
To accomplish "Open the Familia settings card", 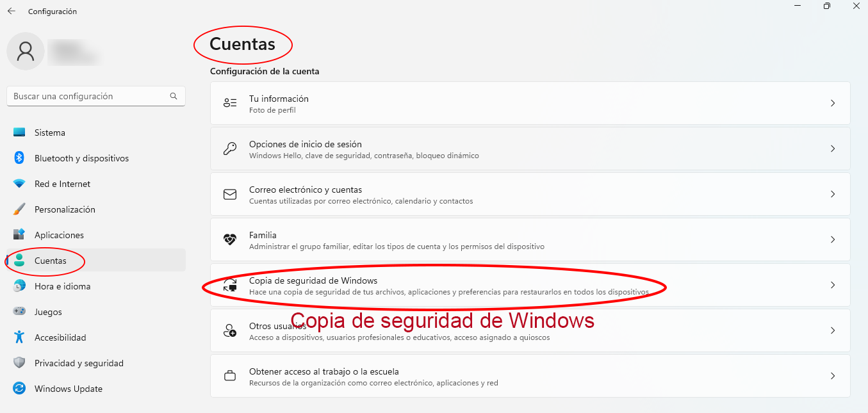I will 530,239.
